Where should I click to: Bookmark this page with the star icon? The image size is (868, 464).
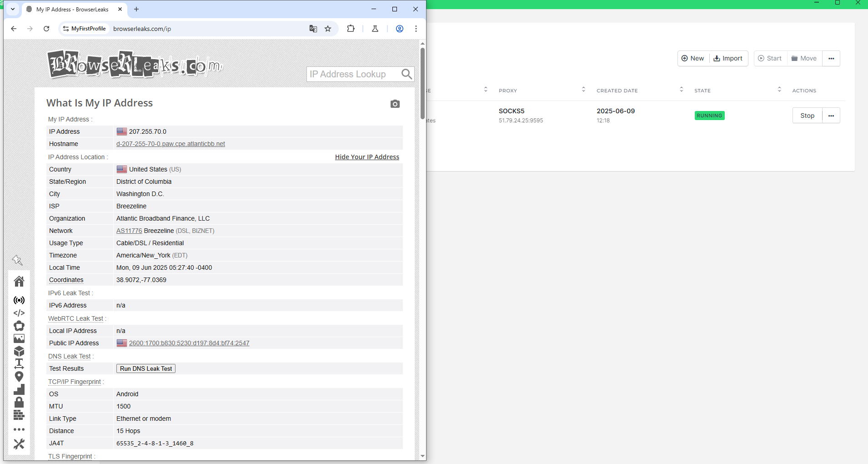coord(328,29)
